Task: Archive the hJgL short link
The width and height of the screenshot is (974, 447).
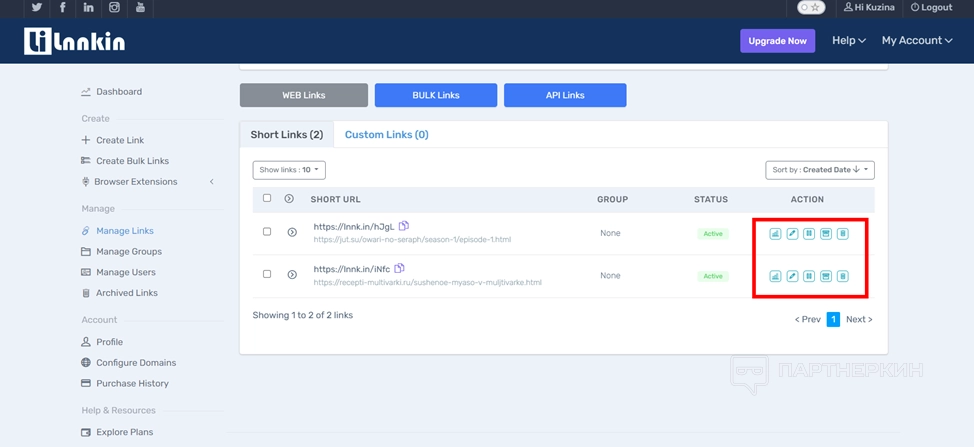Action: (x=826, y=234)
